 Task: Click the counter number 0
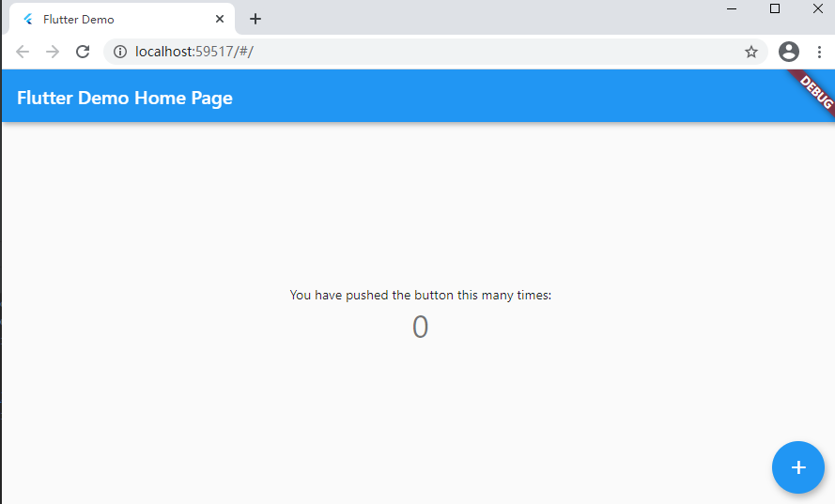pyautogui.click(x=420, y=327)
